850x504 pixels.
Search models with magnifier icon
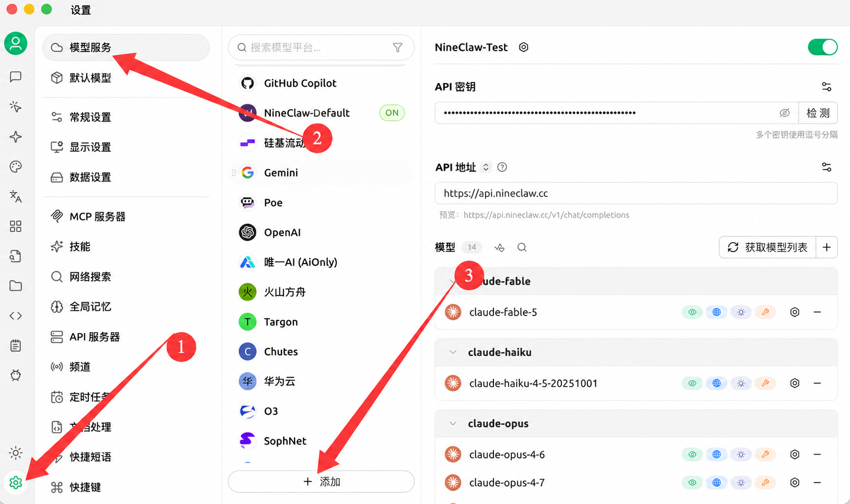tap(522, 247)
